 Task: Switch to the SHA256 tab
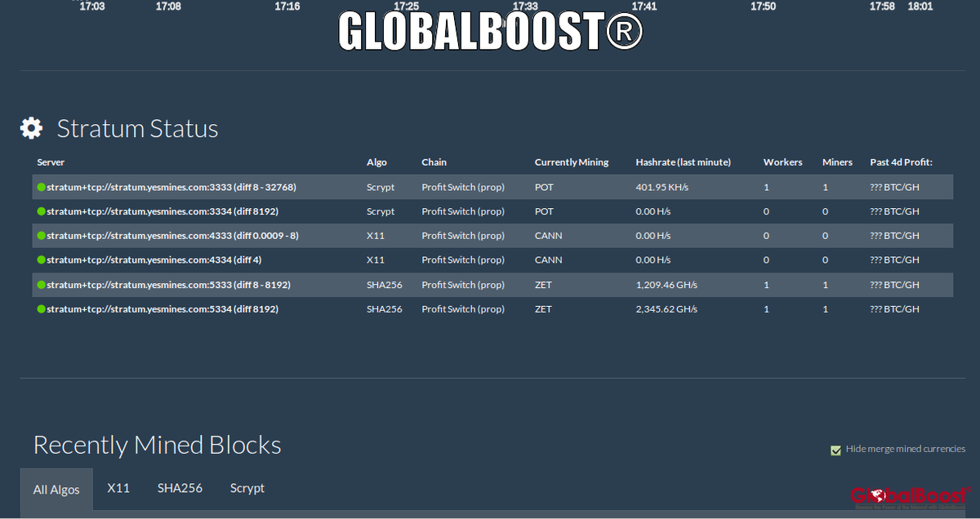click(180, 488)
